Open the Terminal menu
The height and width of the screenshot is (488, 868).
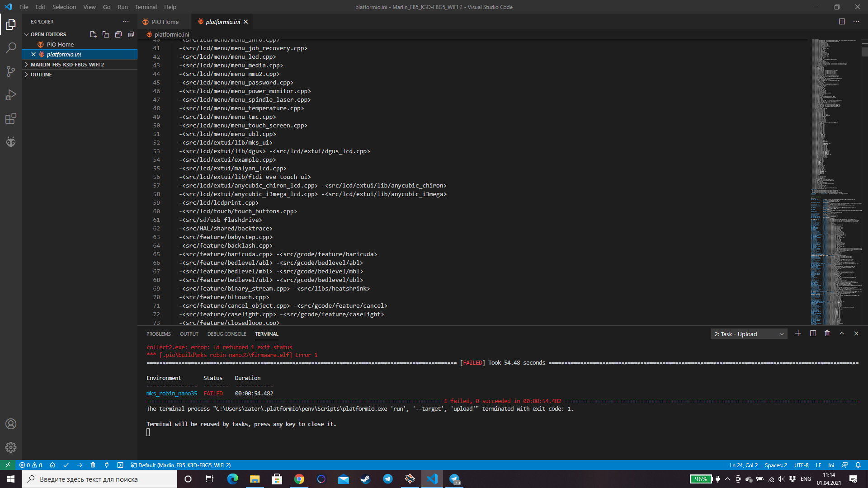tap(146, 7)
